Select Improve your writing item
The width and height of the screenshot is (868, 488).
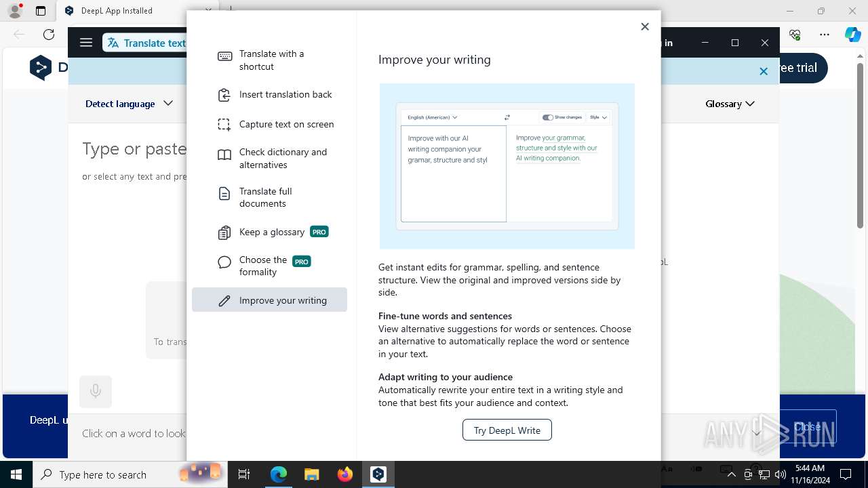pos(269,300)
